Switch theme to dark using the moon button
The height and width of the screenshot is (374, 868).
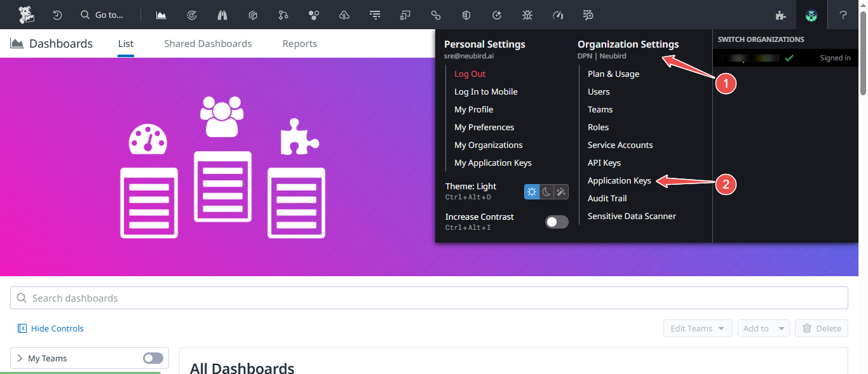[546, 191]
